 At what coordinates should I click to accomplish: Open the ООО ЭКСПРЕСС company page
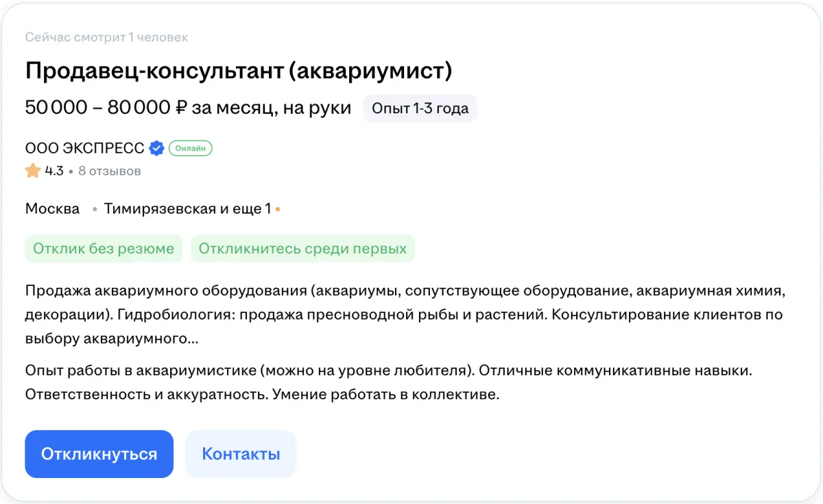(84, 148)
